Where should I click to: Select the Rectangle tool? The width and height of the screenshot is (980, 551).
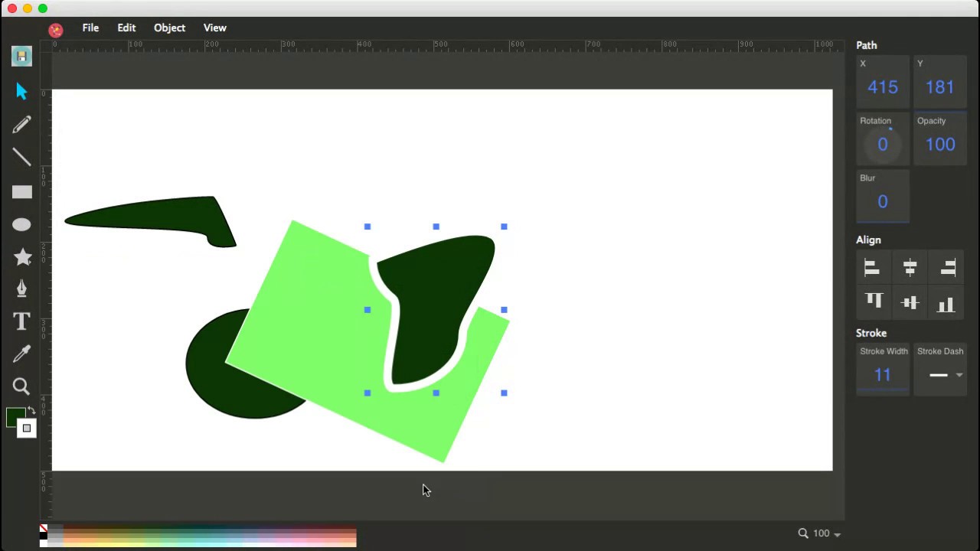coord(21,191)
